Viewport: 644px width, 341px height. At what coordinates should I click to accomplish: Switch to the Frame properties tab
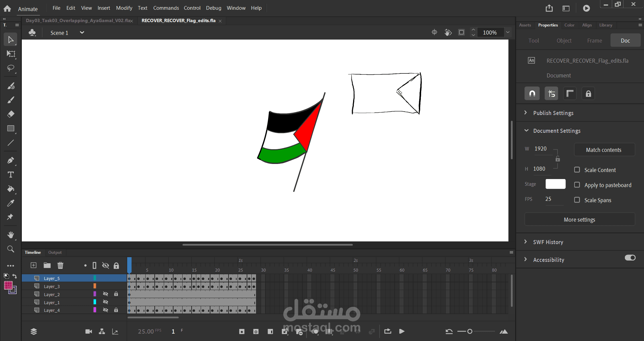tap(594, 41)
